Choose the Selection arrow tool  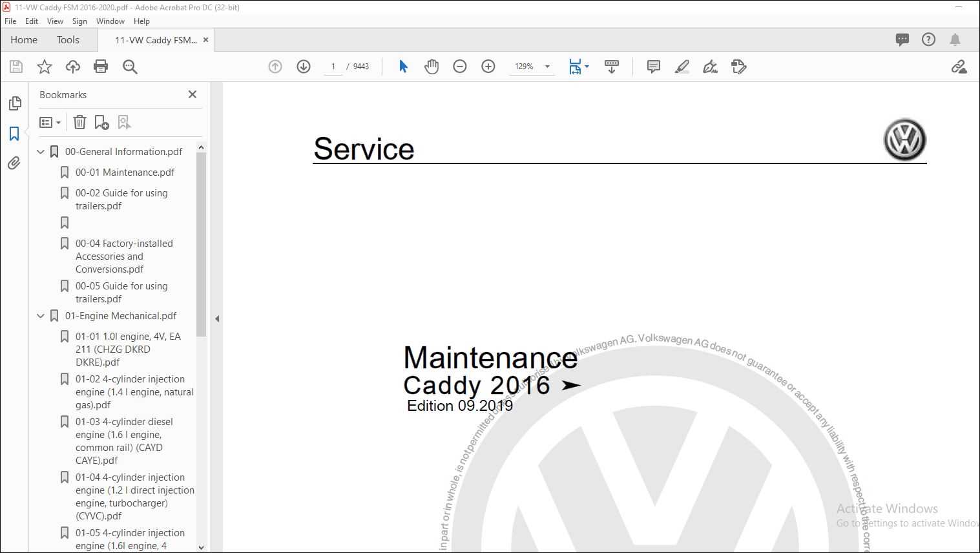403,67
